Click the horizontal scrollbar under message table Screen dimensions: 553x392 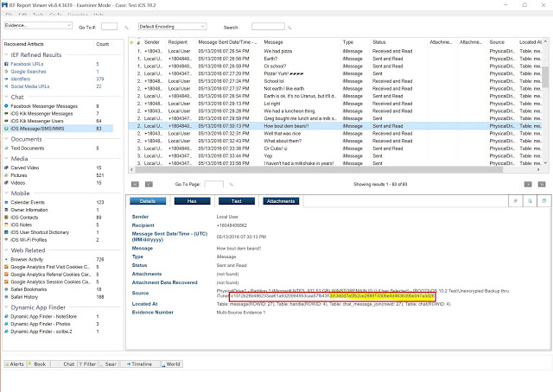click(319, 169)
